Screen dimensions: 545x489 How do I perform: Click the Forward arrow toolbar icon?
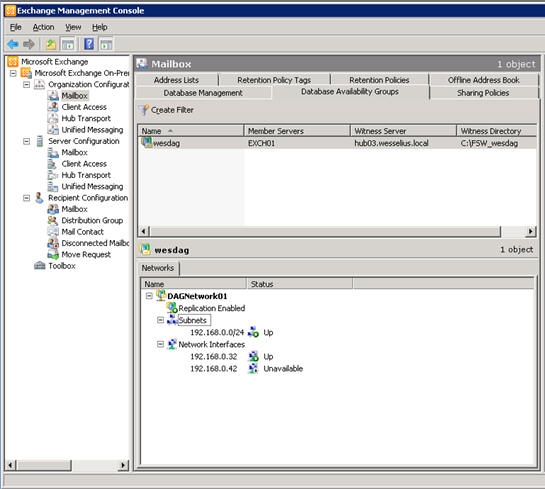click(29, 44)
